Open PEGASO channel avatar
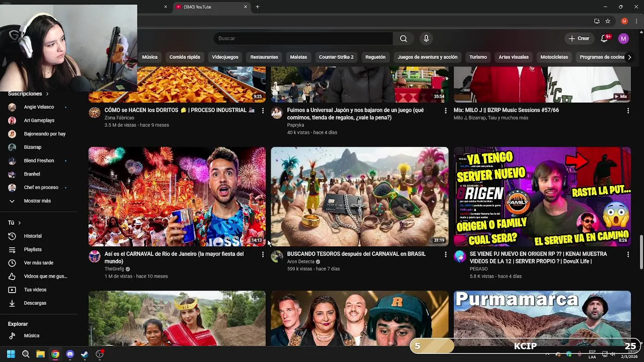 460,256
